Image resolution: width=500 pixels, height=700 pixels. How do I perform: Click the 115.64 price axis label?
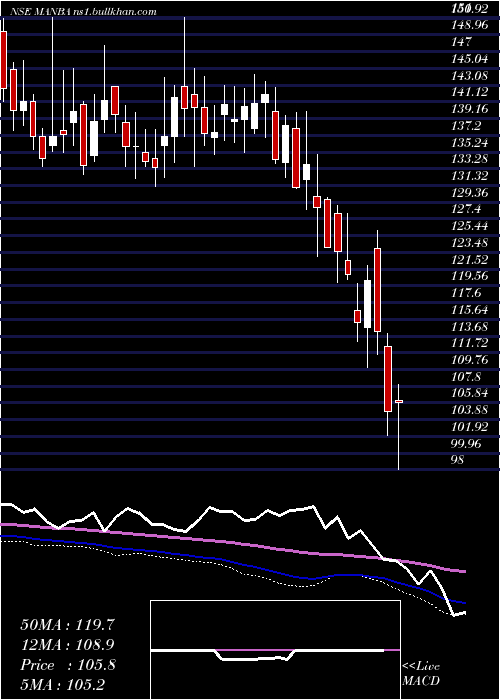point(470,309)
